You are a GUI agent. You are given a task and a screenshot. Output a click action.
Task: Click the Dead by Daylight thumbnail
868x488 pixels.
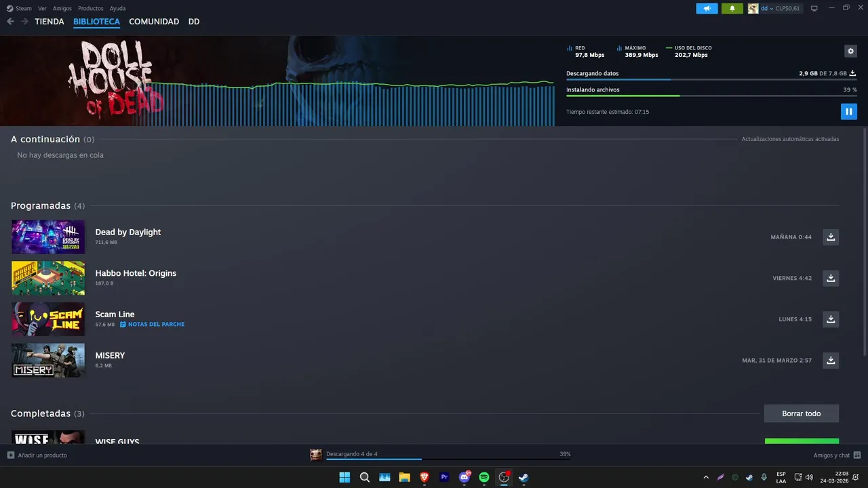tap(48, 237)
